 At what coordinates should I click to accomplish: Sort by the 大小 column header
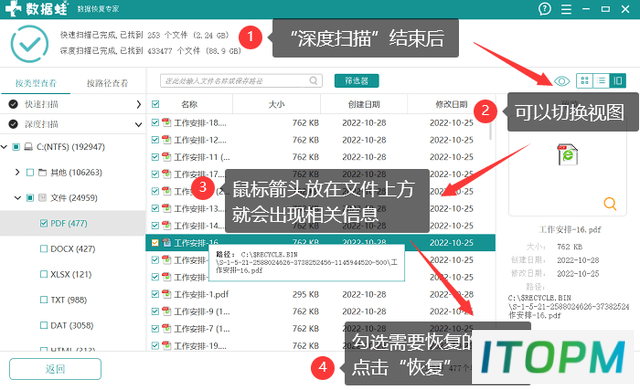point(276,104)
